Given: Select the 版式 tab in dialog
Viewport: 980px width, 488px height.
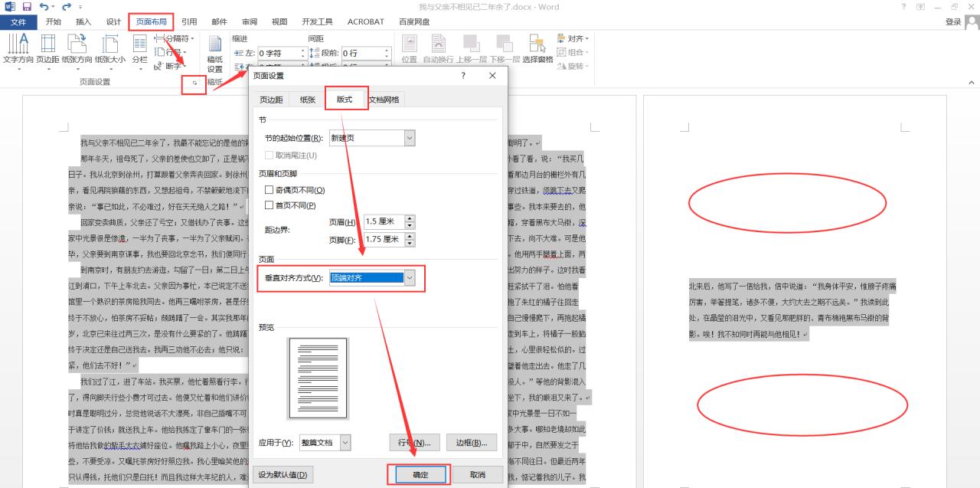Looking at the screenshot, I should point(344,100).
